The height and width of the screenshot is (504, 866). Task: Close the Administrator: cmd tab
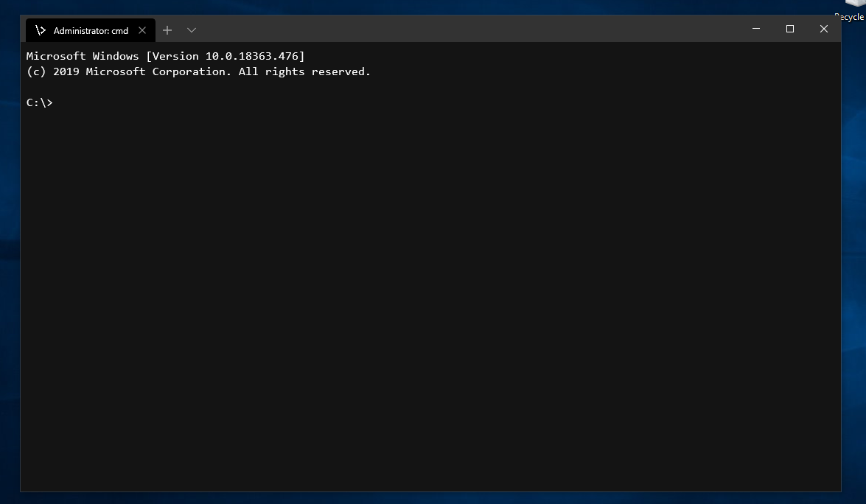(x=142, y=30)
